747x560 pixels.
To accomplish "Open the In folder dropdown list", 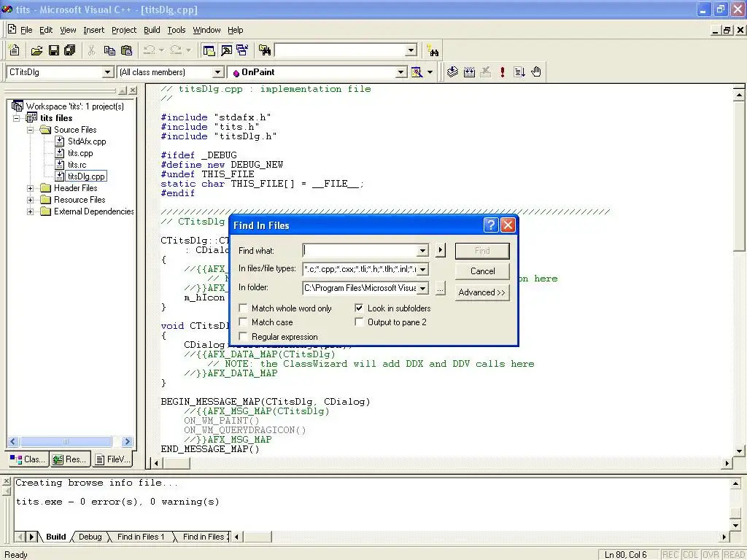I will coord(422,288).
